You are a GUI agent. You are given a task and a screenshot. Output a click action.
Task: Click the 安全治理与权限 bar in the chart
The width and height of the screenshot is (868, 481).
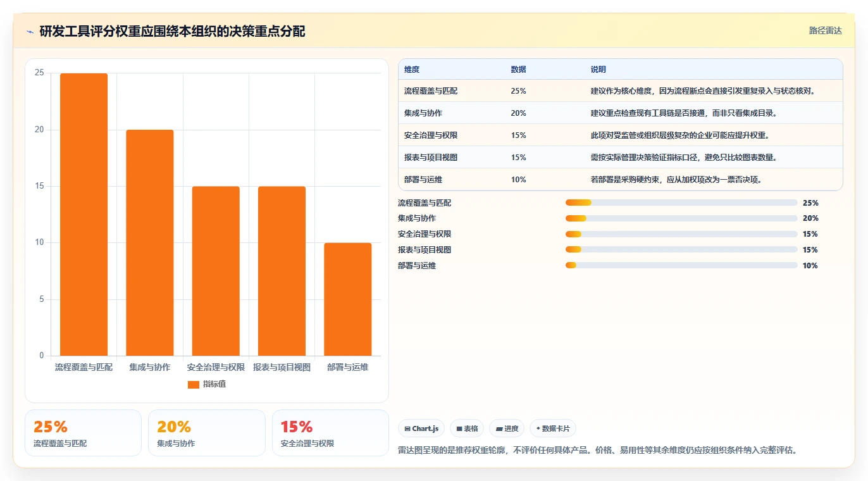point(216,271)
